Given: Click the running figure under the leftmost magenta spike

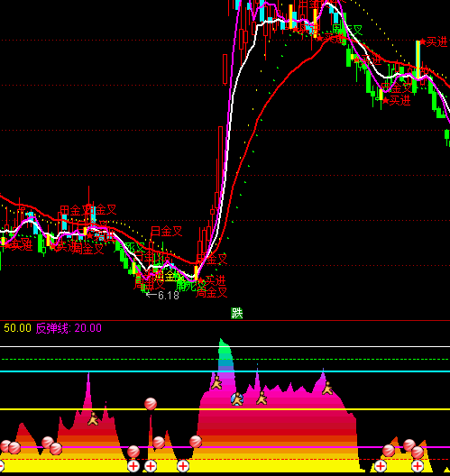Looking at the screenshot, I should click(x=93, y=418).
